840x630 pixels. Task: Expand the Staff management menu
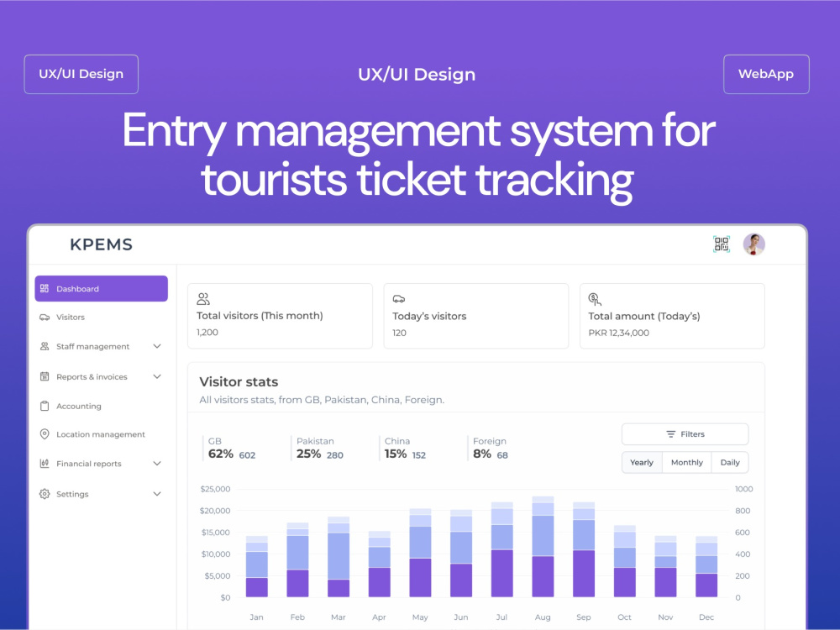point(156,346)
